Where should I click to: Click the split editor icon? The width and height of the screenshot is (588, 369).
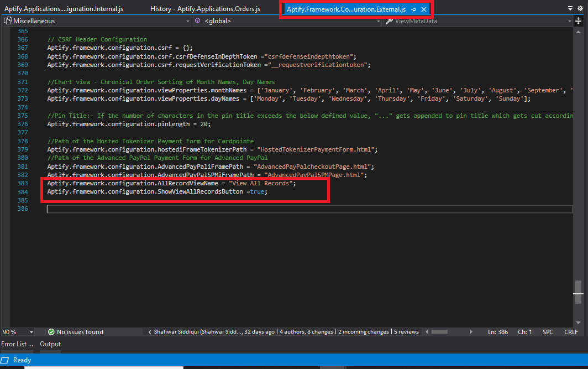click(x=578, y=21)
